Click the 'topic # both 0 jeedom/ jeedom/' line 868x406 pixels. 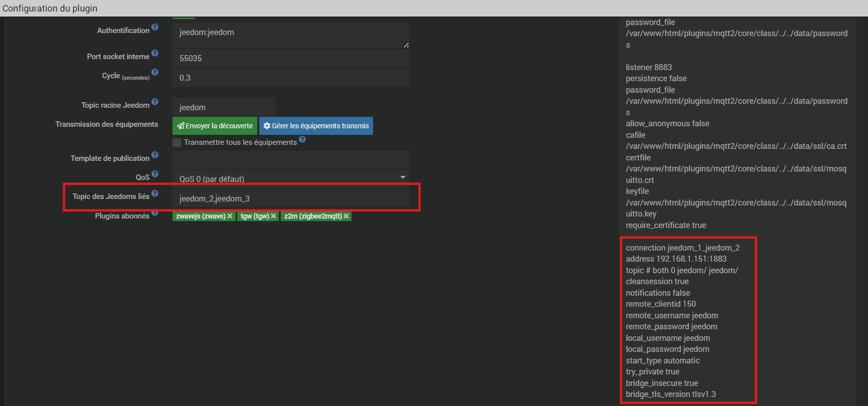tap(682, 270)
